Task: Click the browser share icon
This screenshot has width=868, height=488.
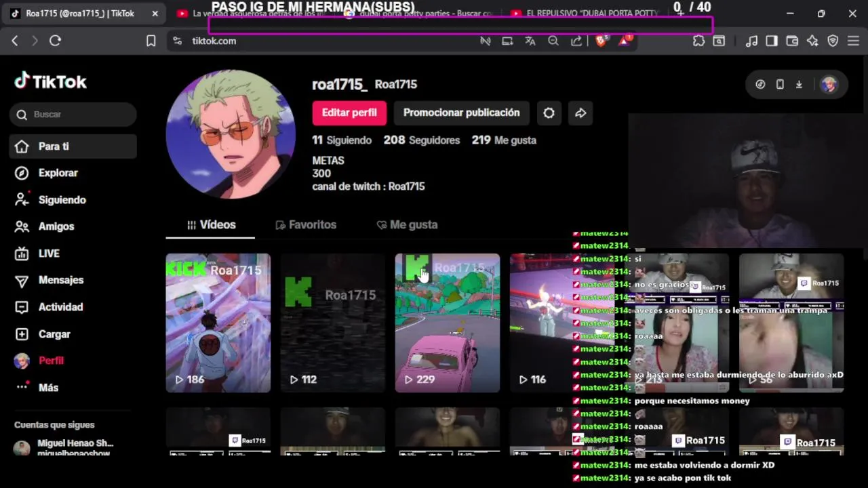Action: pyautogui.click(x=576, y=41)
